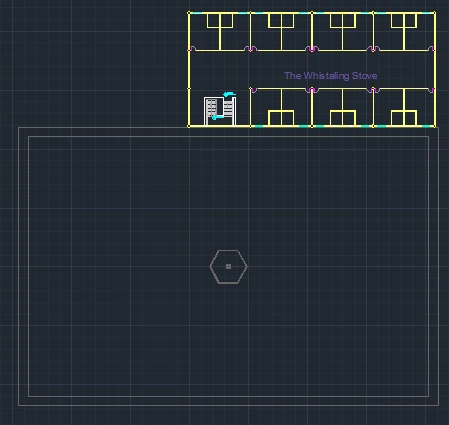This screenshot has width=449, height=425.
Task: Select the upper cyan arrow above the stairs
Action: (x=229, y=94)
